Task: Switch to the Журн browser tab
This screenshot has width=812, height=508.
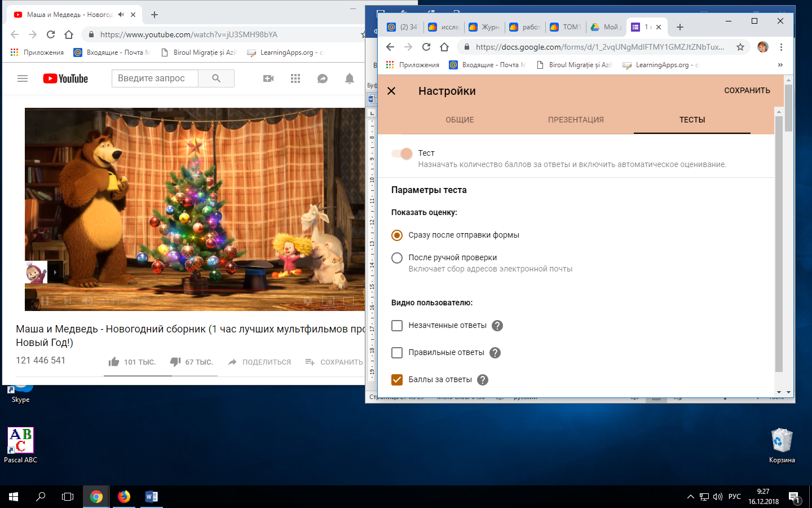Action: click(484, 27)
